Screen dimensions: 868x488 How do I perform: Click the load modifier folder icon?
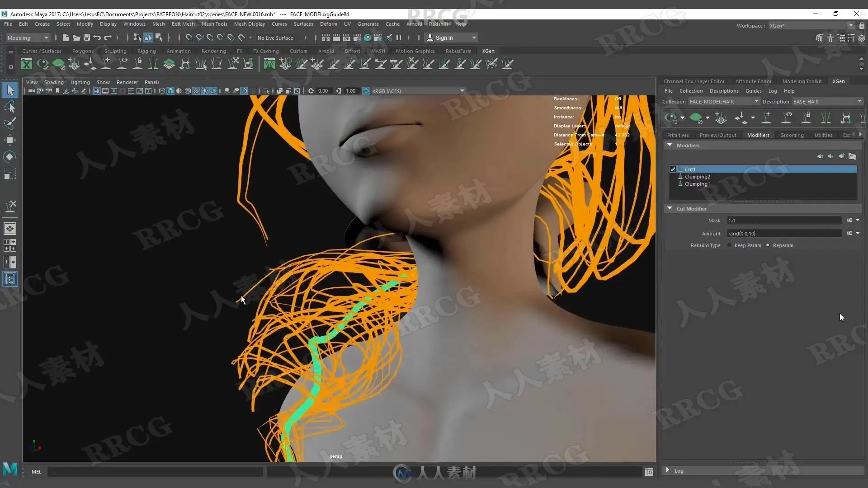(x=852, y=156)
